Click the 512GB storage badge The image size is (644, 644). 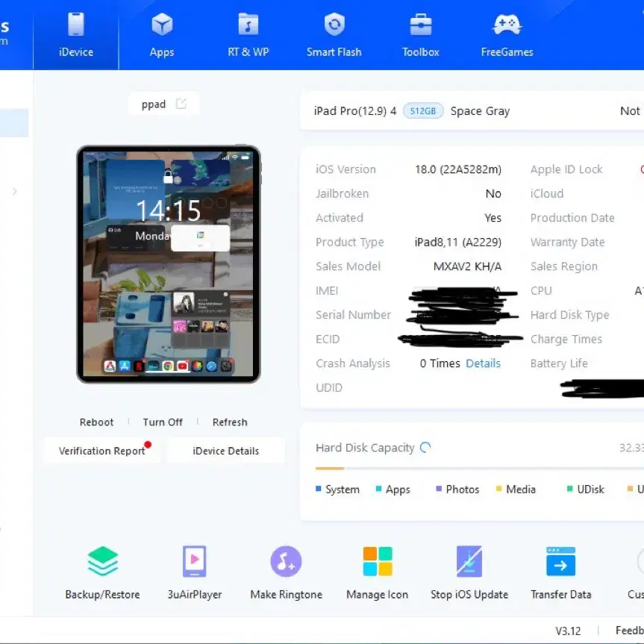tap(423, 111)
